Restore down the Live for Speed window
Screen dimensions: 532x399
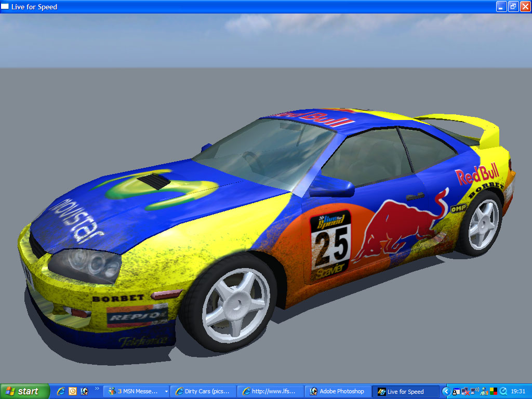(513, 6)
